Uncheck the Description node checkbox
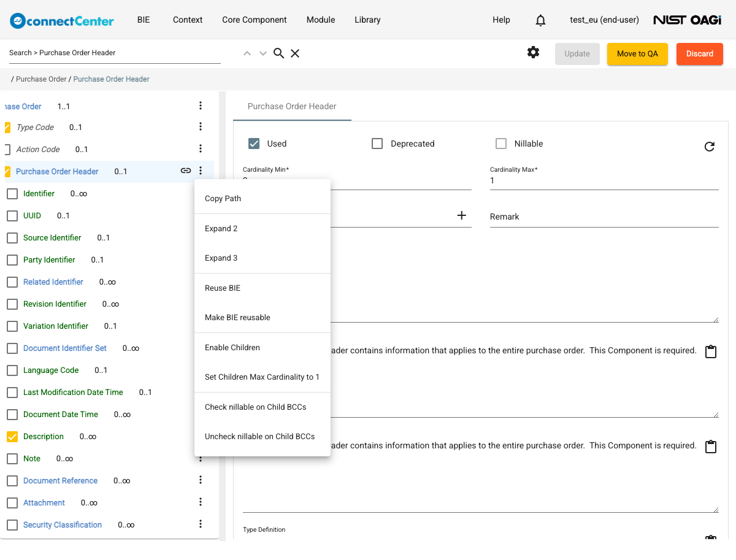This screenshot has width=736, height=560. point(12,437)
